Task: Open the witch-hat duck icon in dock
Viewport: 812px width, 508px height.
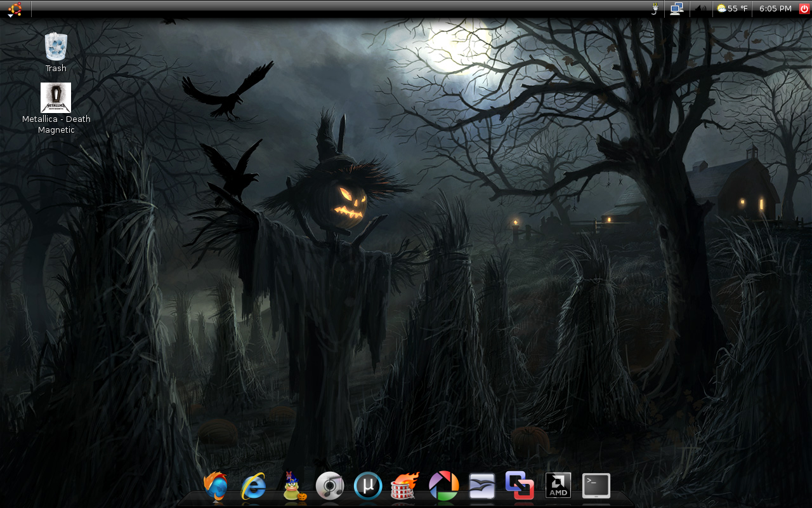Action: (x=292, y=486)
